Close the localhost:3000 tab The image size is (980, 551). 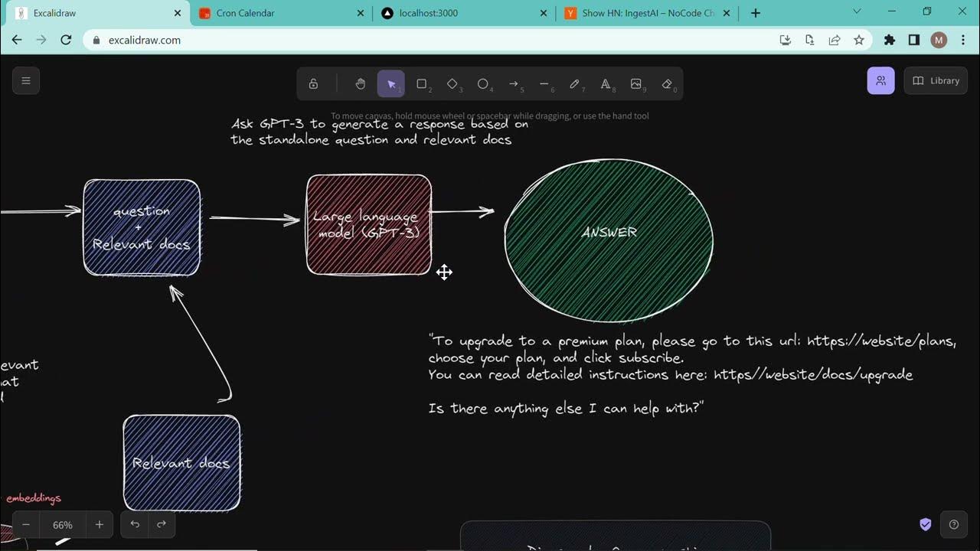[544, 13]
